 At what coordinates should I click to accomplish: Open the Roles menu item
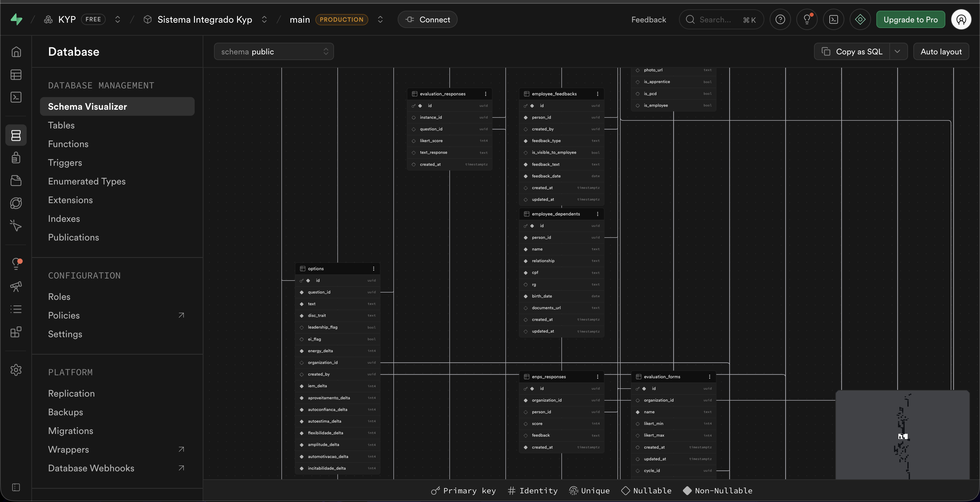117,297
